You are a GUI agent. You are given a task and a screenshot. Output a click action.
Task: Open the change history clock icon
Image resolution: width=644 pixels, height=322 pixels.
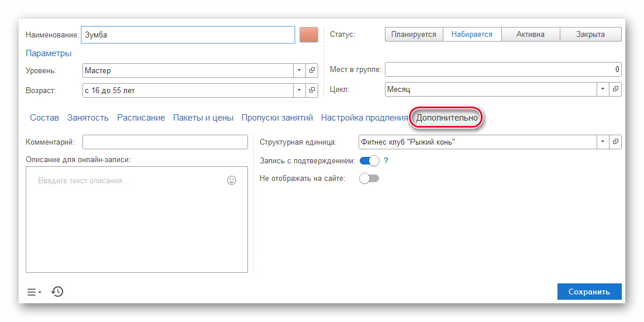(x=57, y=292)
